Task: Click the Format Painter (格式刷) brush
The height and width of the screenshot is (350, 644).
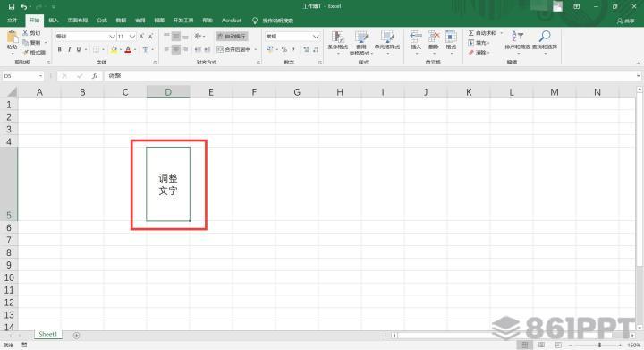Action: click(34, 53)
